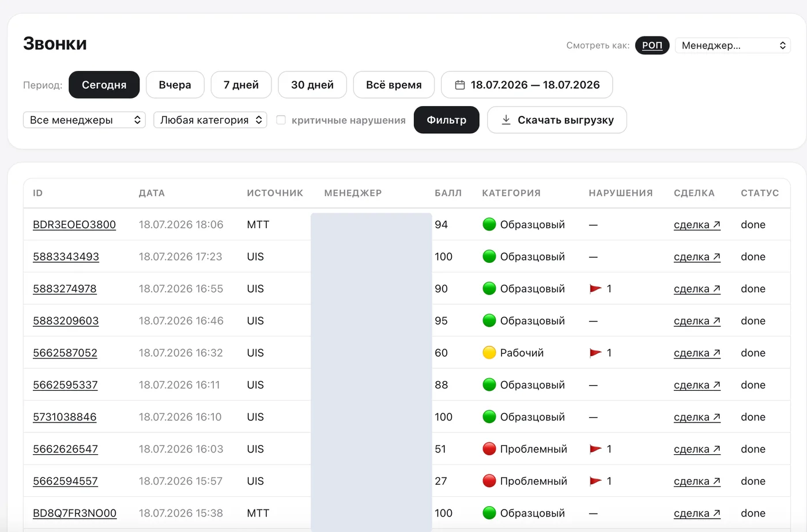Screen dimensions: 807x532
Task: Enable the критичные нарушения checkbox
Action: [281, 120]
